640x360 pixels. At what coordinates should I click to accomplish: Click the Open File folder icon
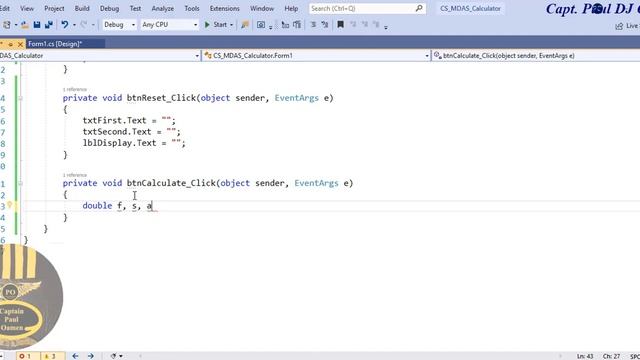[25, 25]
